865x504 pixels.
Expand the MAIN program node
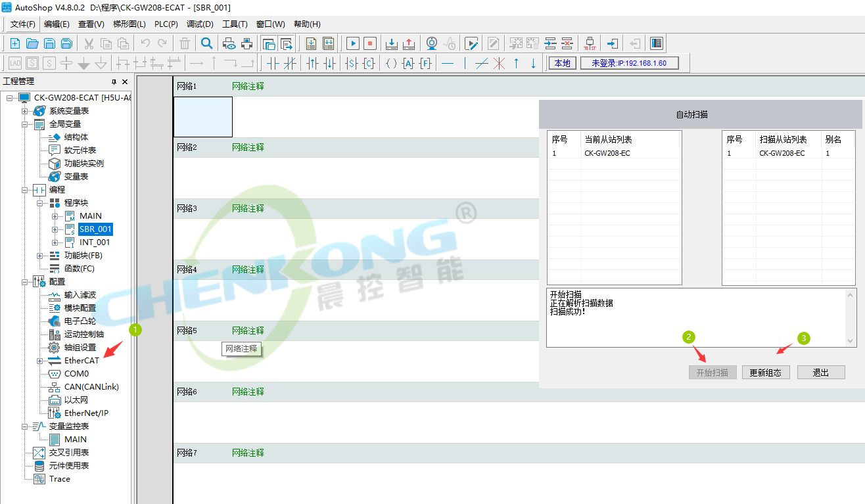[x=55, y=216]
